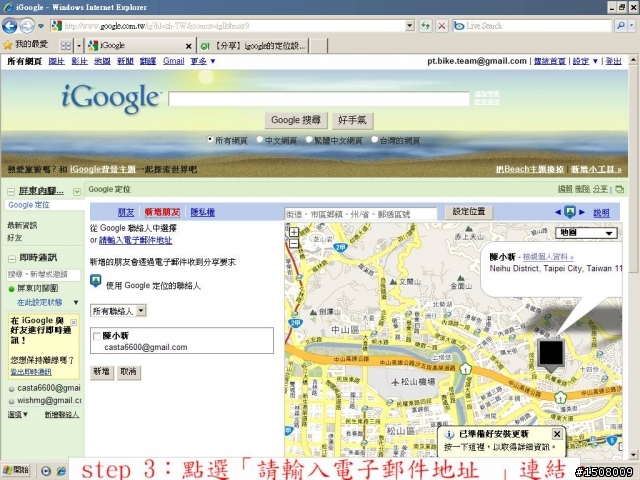The image size is (640, 480).
Task: Open the Live Search options dropdown arrow
Action: click(x=632, y=26)
